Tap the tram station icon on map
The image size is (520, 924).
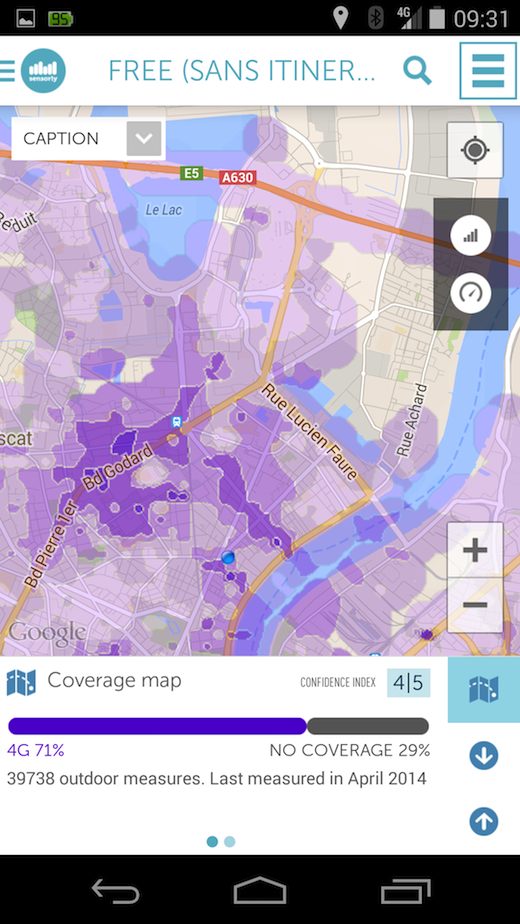coord(176,422)
